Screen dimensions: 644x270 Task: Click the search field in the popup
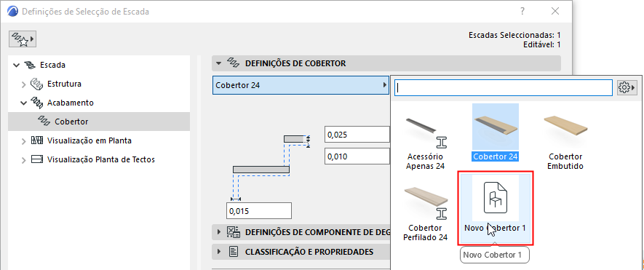tap(504, 87)
